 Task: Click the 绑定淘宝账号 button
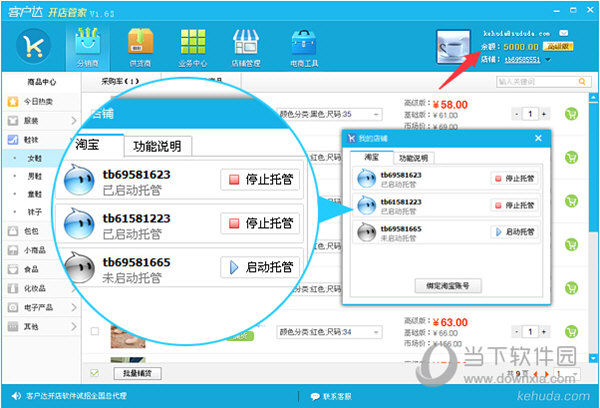[x=448, y=286]
